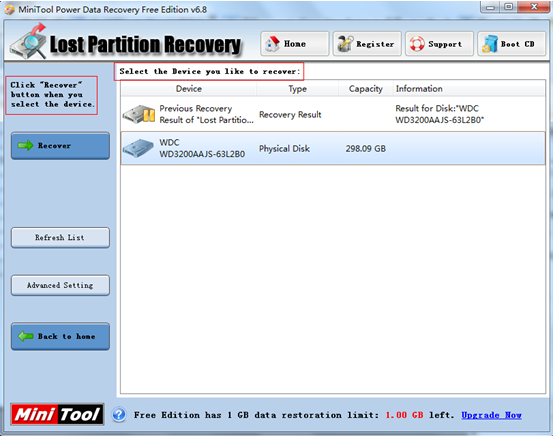The image size is (553, 436).
Task: Minimize the MiniTool window
Action: pos(491,7)
